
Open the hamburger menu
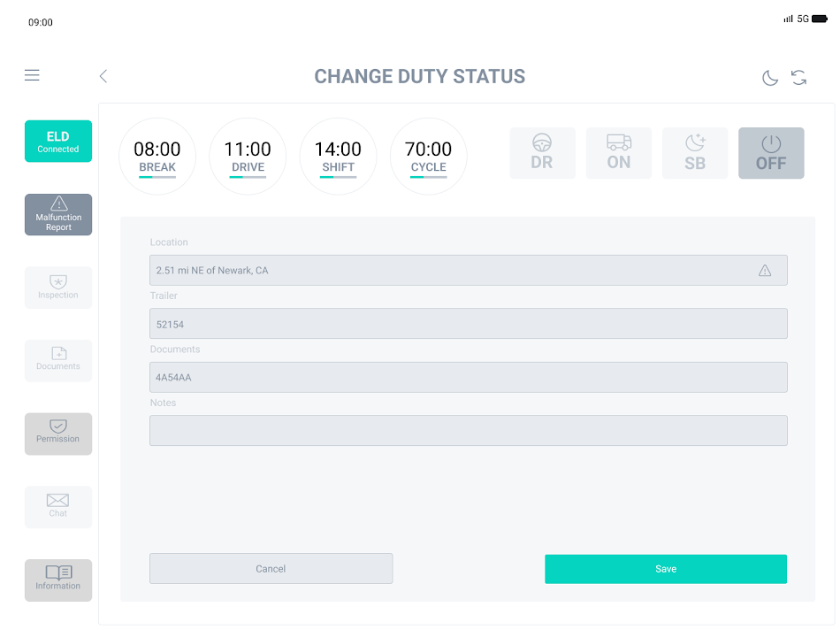pyautogui.click(x=32, y=76)
